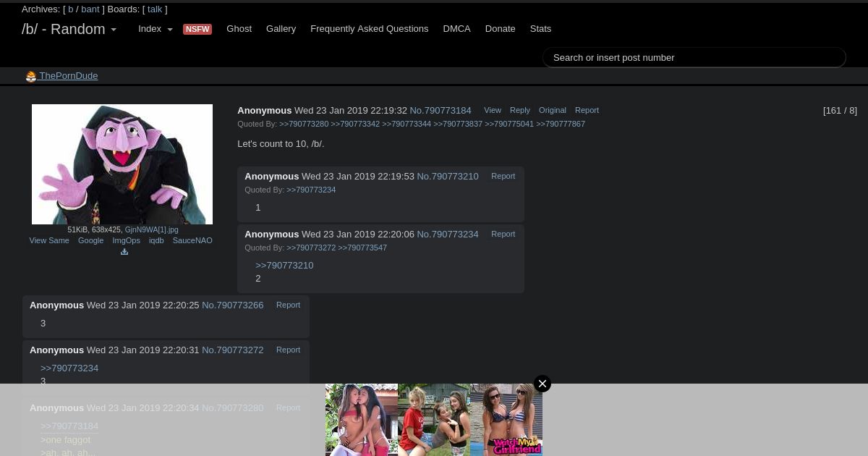Jump to quoting post >>790775041
This screenshot has height=456, width=868.
[509, 124]
